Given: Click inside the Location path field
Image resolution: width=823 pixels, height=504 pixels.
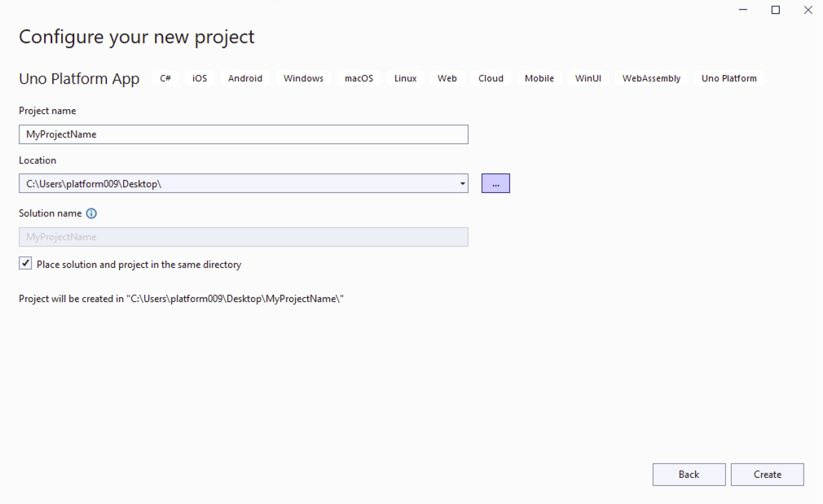Looking at the screenshot, I should (236, 182).
